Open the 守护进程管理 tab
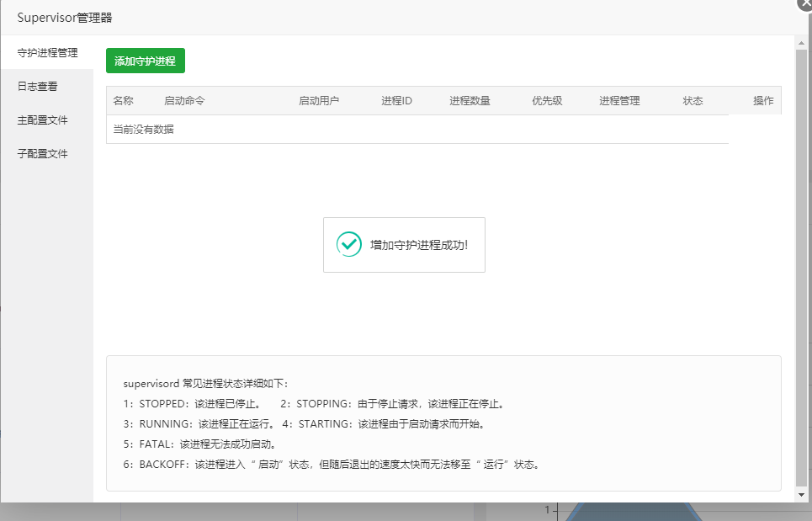Viewport: 812px width, 521px height. (x=47, y=52)
